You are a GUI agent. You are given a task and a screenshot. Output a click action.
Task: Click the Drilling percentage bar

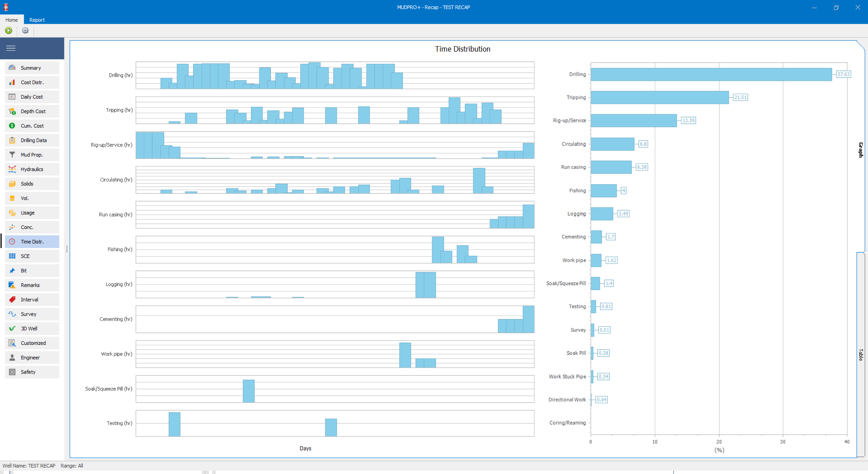pyautogui.click(x=711, y=74)
